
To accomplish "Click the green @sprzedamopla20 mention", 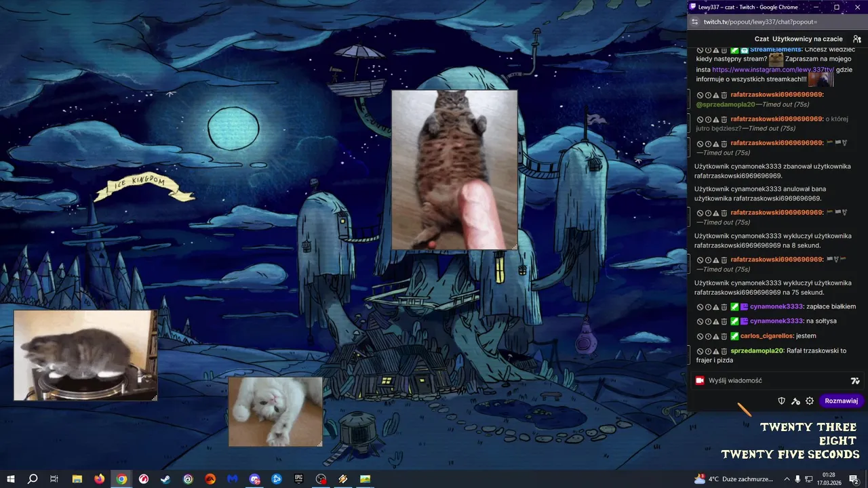I will 725,104.
